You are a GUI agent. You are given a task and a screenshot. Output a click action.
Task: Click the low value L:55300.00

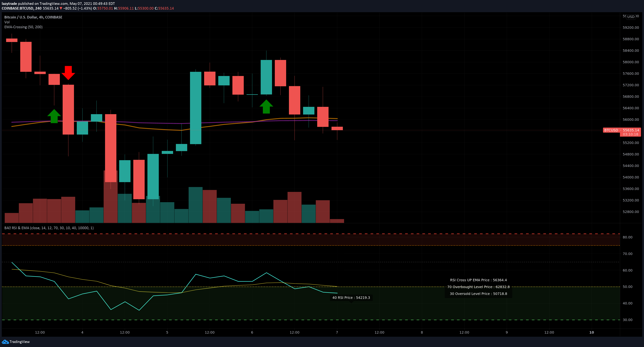click(x=144, y=8)
